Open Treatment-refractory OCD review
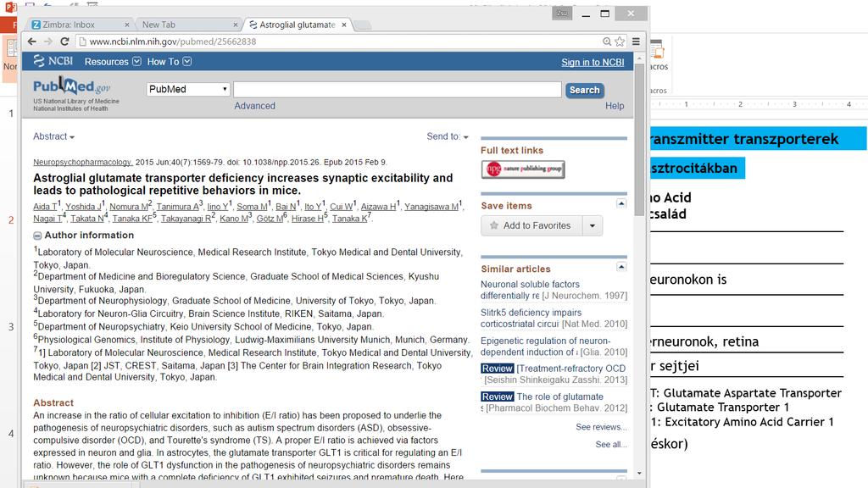868x488 pixels. [x=570, y=369]
